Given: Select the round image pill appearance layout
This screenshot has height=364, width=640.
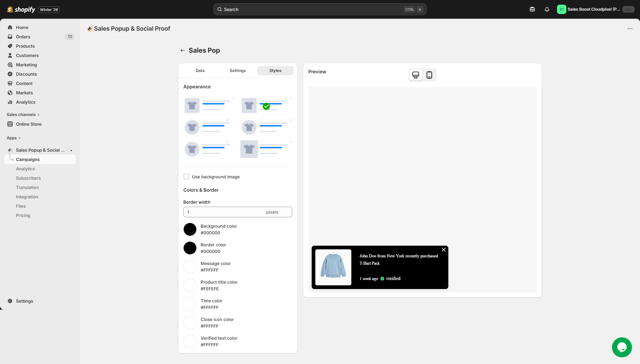Looking at the screenshot, I should (x=209, y=127).
